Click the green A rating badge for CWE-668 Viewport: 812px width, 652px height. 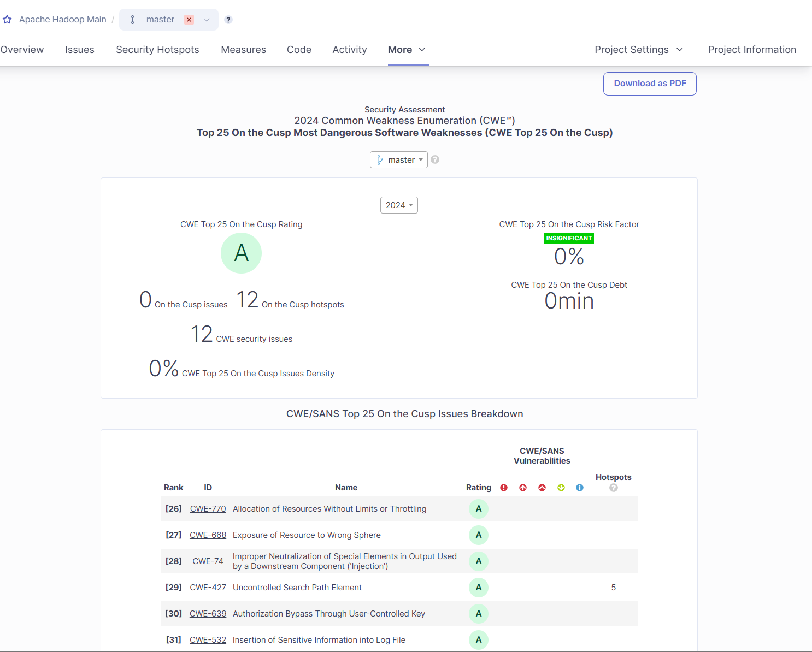(479, 535)
